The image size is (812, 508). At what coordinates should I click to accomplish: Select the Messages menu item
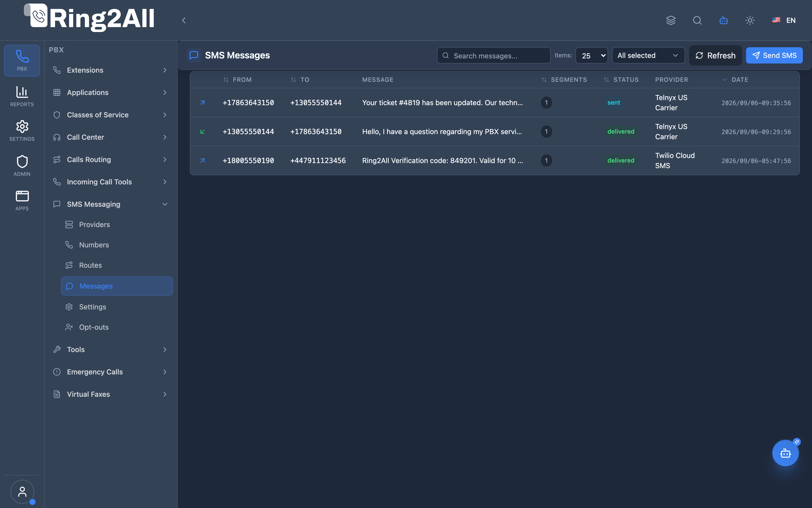coord(117,286)
